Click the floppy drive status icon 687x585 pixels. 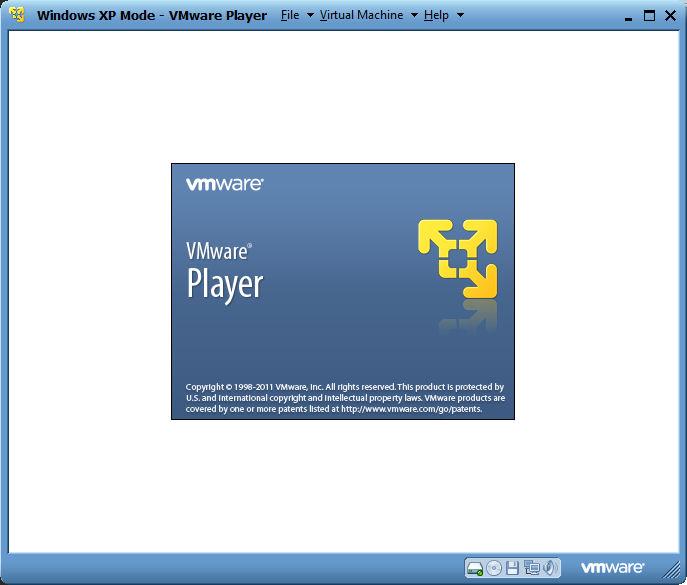pyautogui.click(x=512, y=568)
